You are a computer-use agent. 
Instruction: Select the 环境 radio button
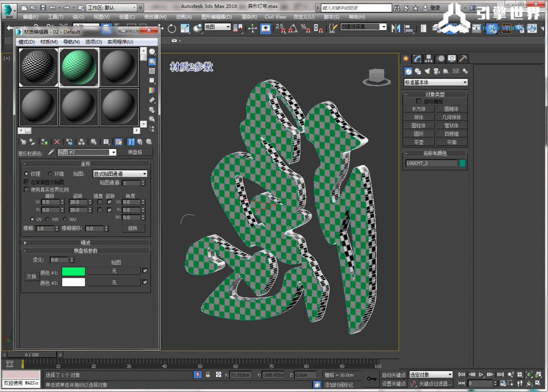point(50,174)
